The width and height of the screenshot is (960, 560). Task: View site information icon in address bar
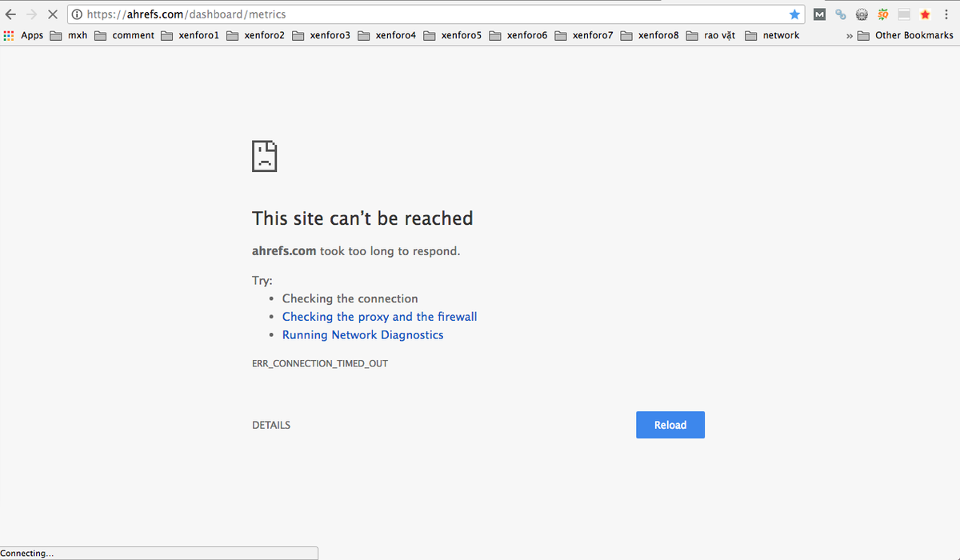77,14
